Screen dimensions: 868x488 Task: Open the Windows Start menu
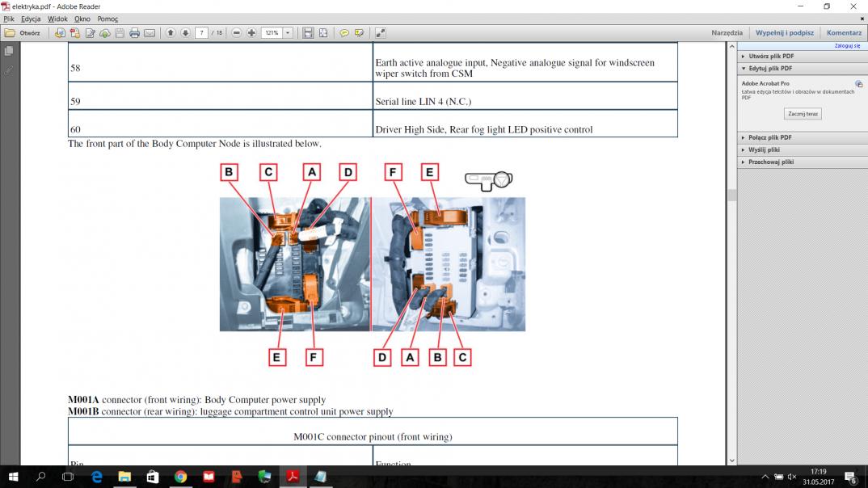[13, 477]
